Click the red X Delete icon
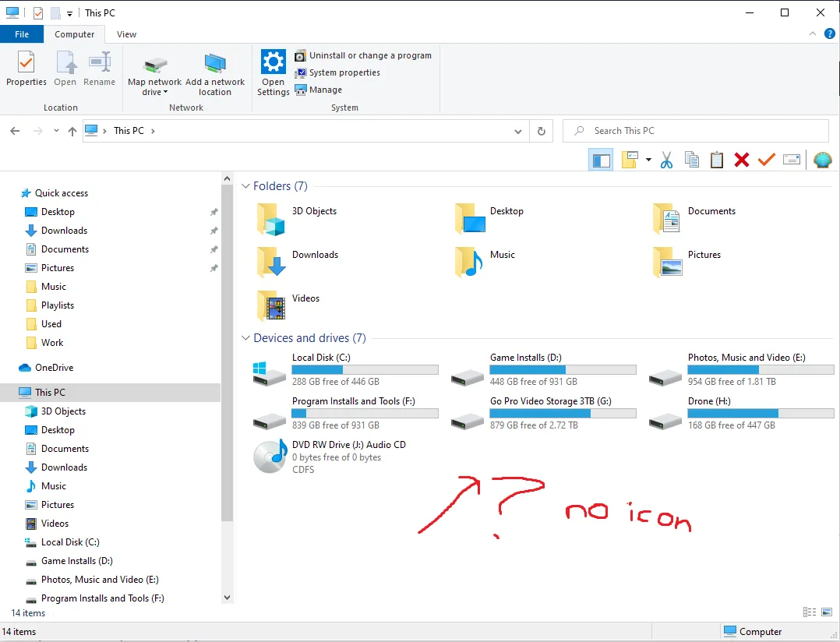 [742, 160]
